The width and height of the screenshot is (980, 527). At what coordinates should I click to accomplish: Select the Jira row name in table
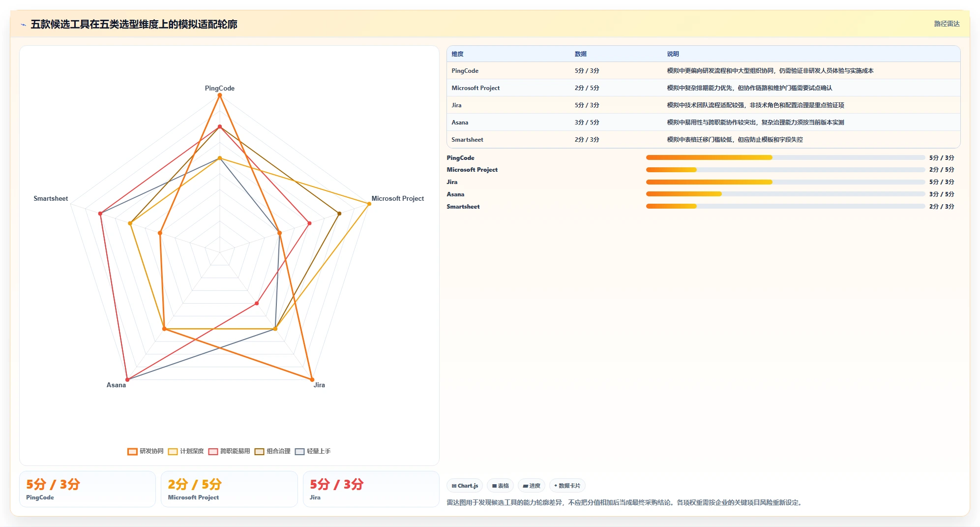[456, 105]
